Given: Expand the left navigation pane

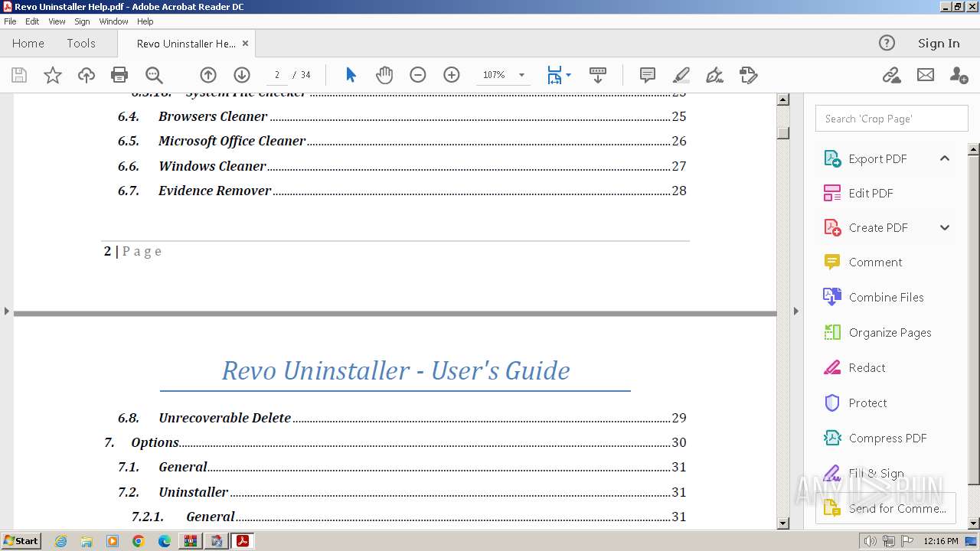Looking at the screenshot, I should 6,311.
